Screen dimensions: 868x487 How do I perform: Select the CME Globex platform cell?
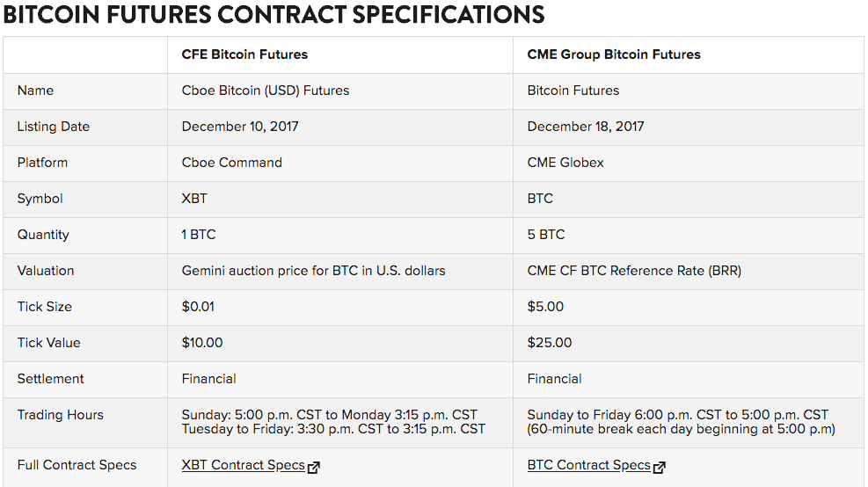(x=565, y=163)
